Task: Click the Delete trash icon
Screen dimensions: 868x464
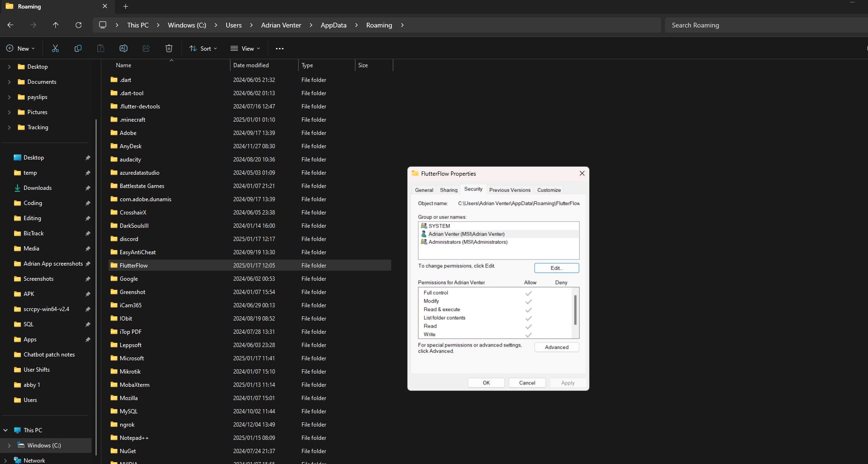Action: (169, 48)
